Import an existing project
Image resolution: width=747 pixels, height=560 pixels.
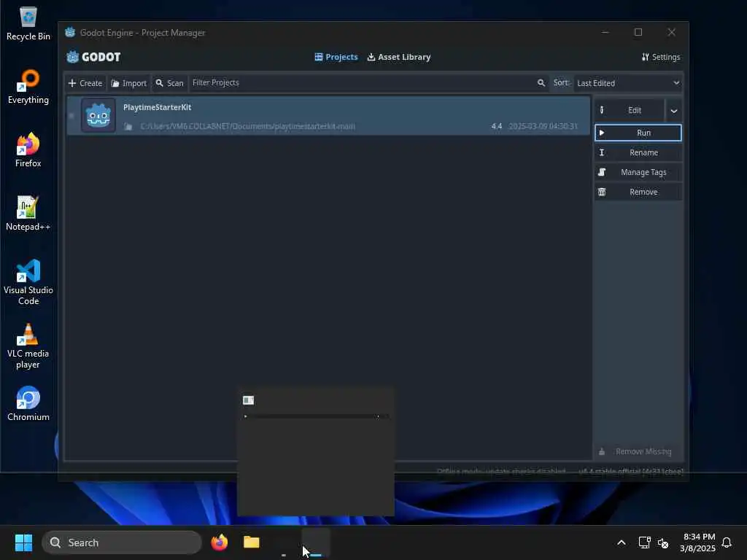click(129, 83)
